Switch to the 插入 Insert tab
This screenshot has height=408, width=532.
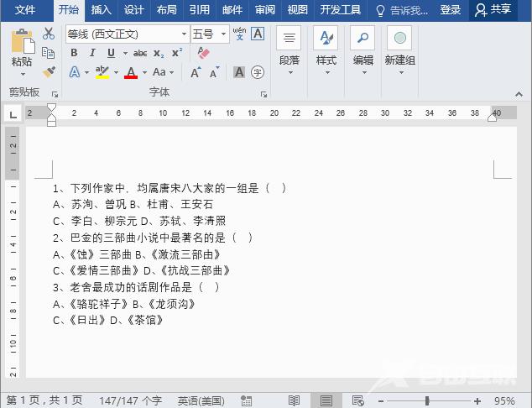(x=101, y=10)
